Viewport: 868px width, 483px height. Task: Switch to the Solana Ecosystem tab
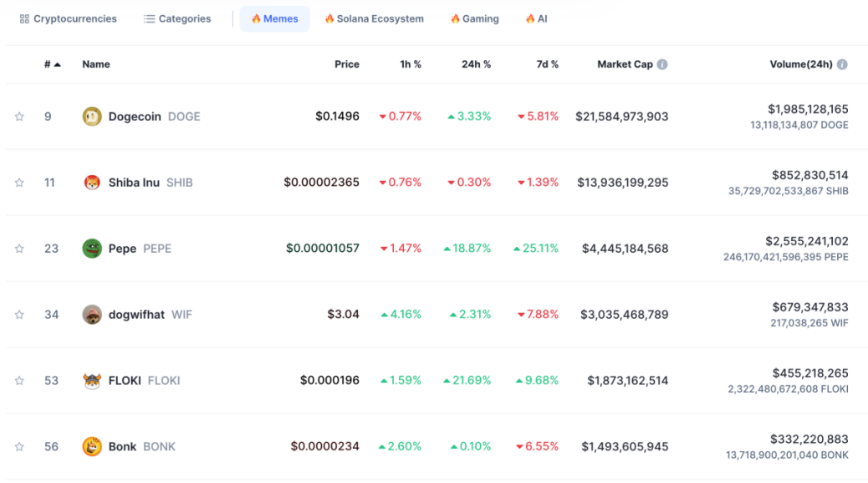pyautogui.click(x=375, y=18)
